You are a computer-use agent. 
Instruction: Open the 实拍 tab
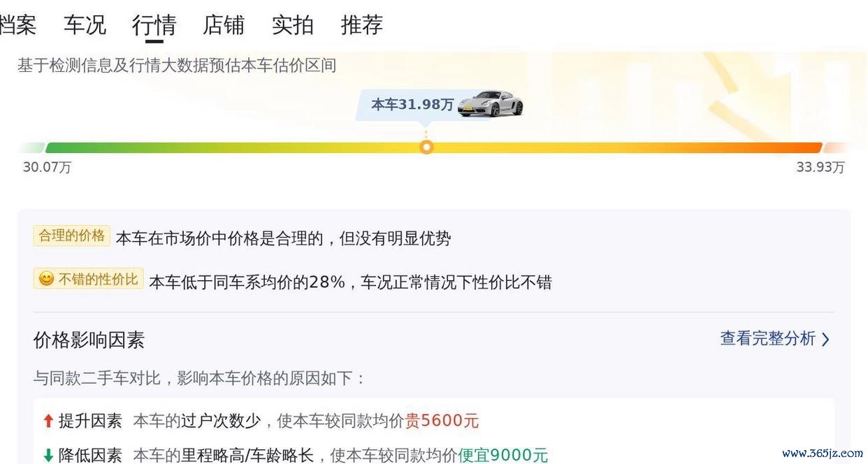pos(293,25)
